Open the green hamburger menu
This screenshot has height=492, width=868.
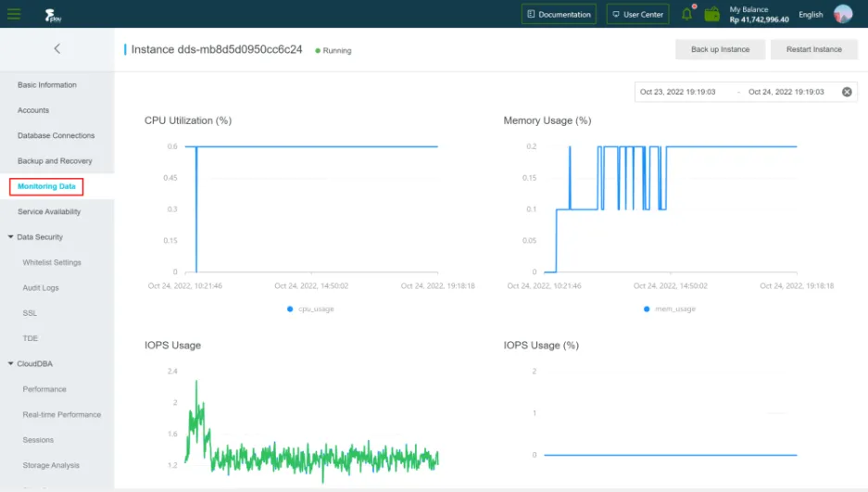click(x=14, y=14)
